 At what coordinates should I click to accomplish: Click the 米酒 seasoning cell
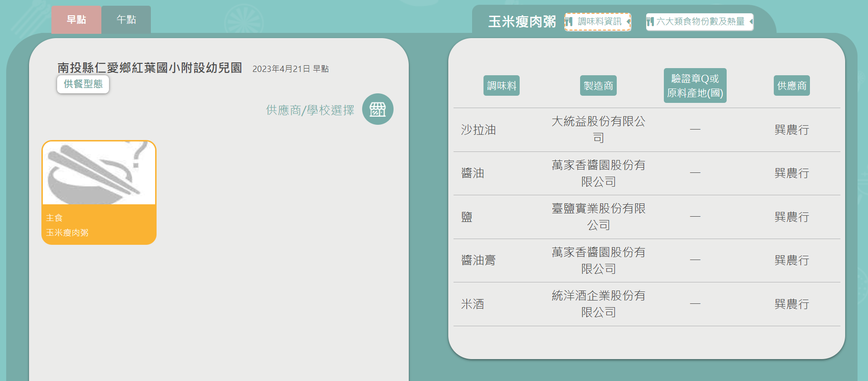click(473, 304)
